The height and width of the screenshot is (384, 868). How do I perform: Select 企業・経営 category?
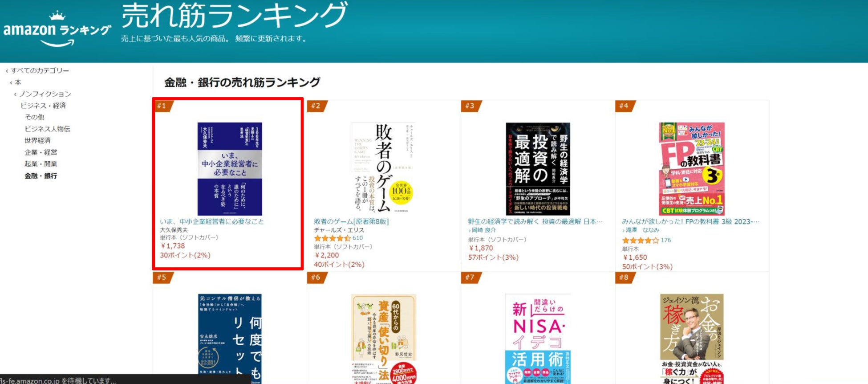pos(41,152)
